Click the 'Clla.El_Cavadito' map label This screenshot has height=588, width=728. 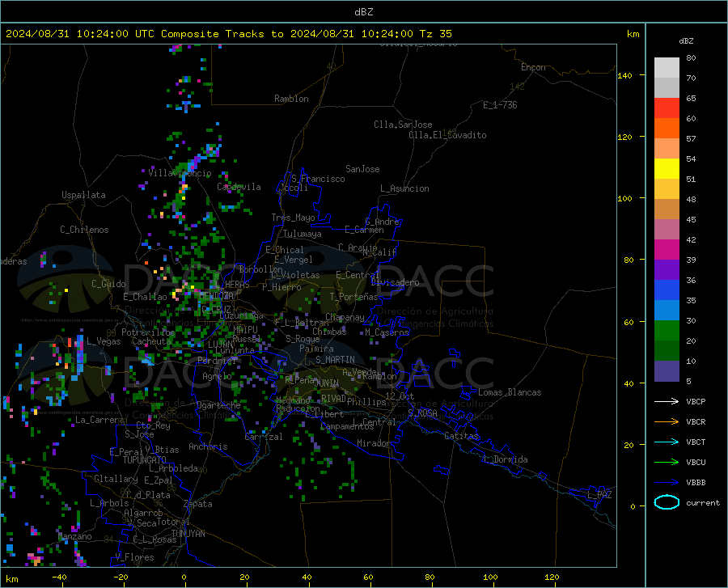click(x=447, y=135)
